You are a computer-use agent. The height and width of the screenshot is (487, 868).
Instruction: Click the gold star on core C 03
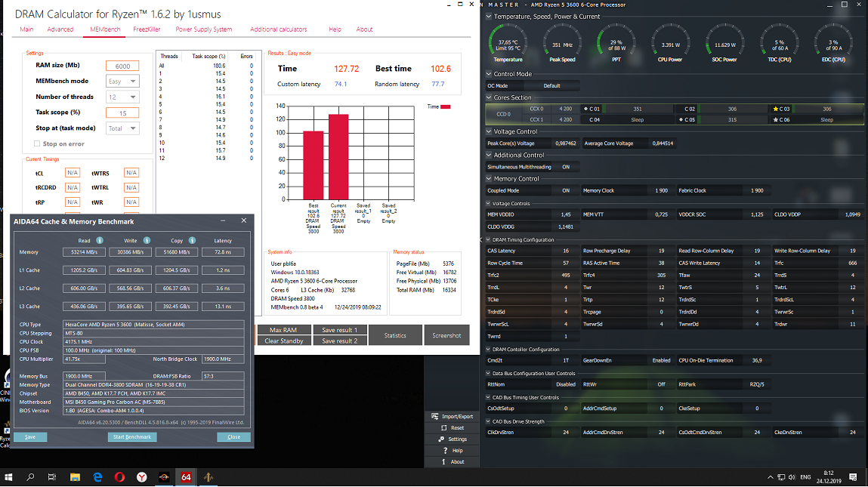[x=776, y=109]
